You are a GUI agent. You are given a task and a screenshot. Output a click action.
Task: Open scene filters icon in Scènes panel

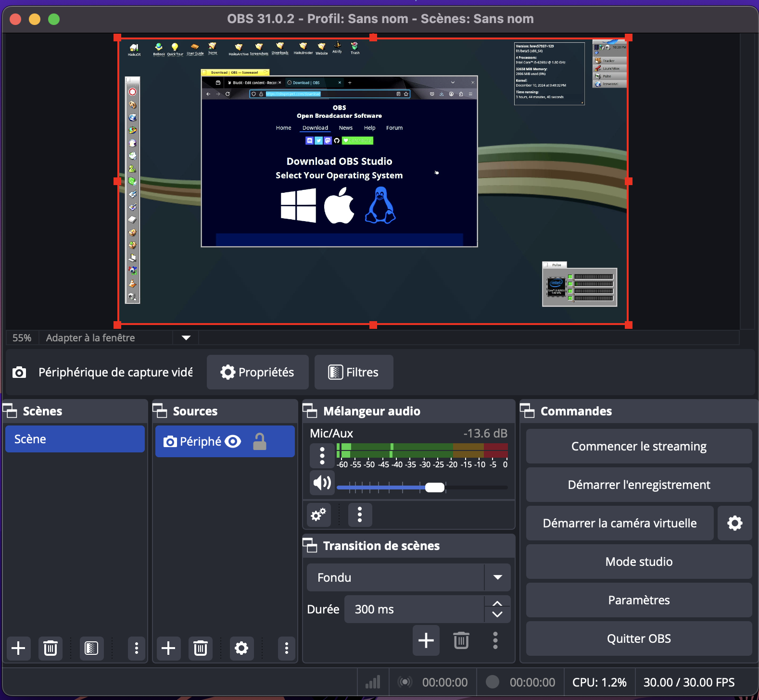(x=91, y=648)
